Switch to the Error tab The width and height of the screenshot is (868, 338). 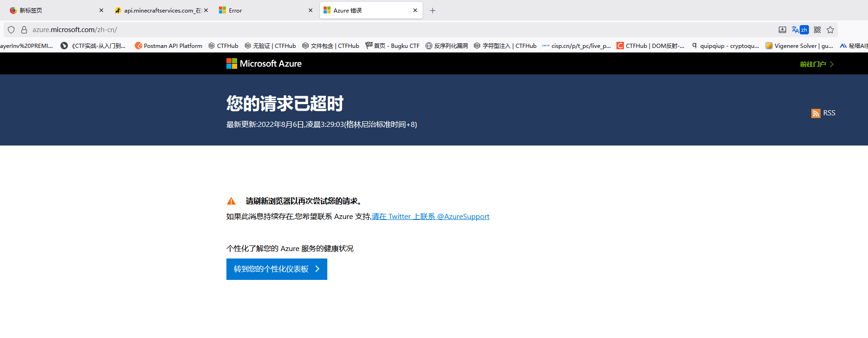[260, 10]
